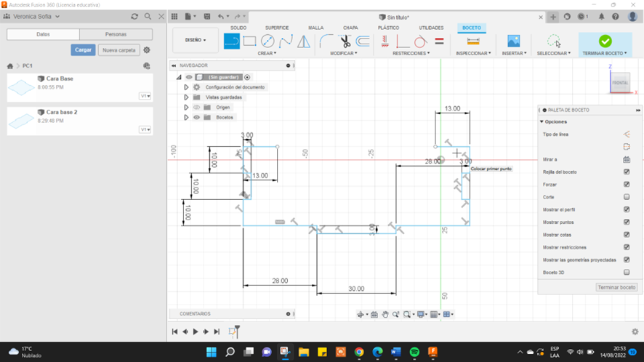Click the Save icon

click(207, 17)
